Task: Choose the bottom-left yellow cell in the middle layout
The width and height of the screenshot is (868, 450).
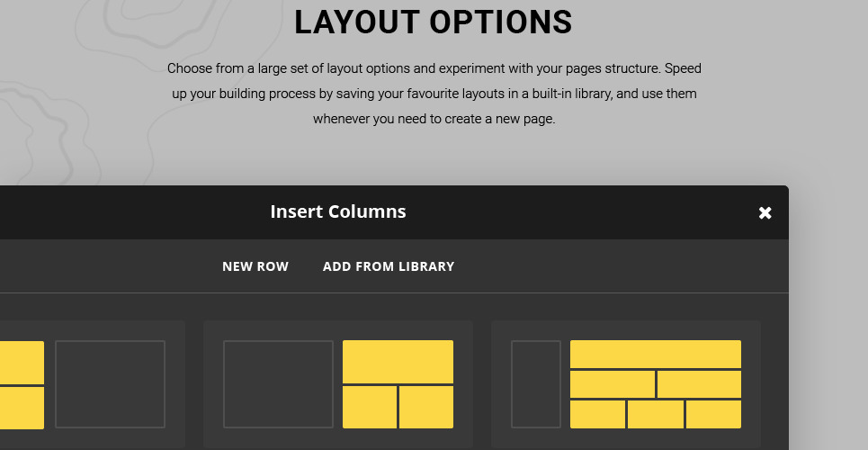Action: pyautogui.click(x=370, y=407)
